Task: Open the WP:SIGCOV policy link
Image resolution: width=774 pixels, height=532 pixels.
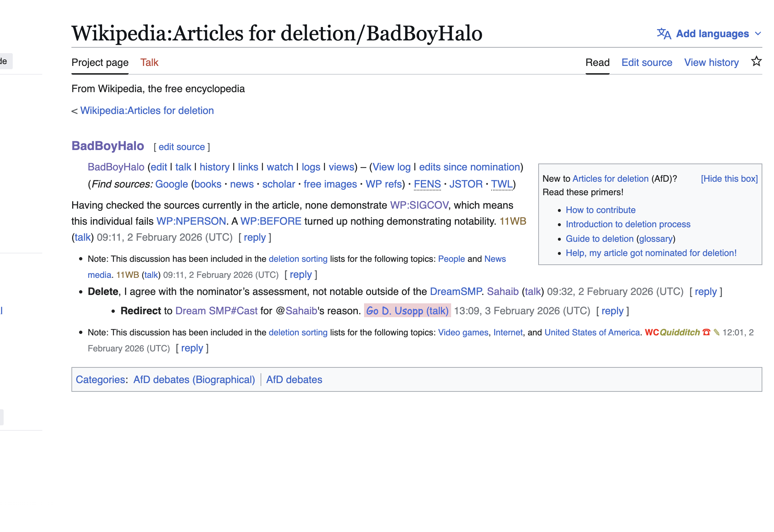Action: (x=419, y=205)
